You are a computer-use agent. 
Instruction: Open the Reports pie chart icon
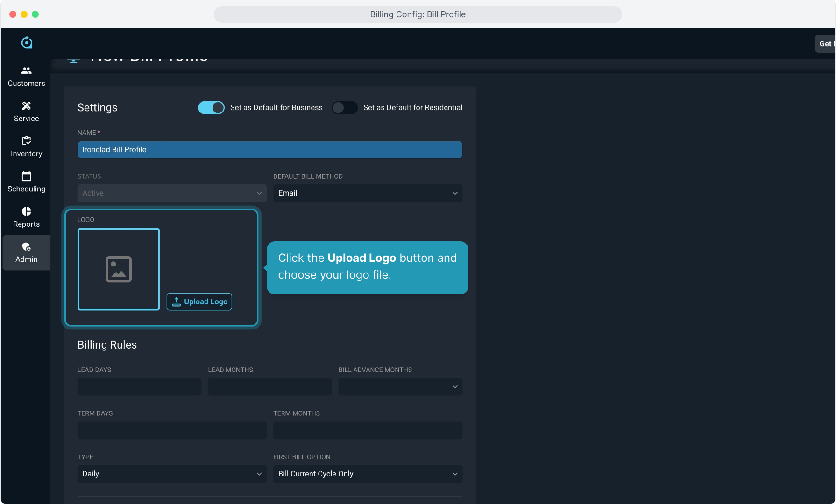click(27, 211)
